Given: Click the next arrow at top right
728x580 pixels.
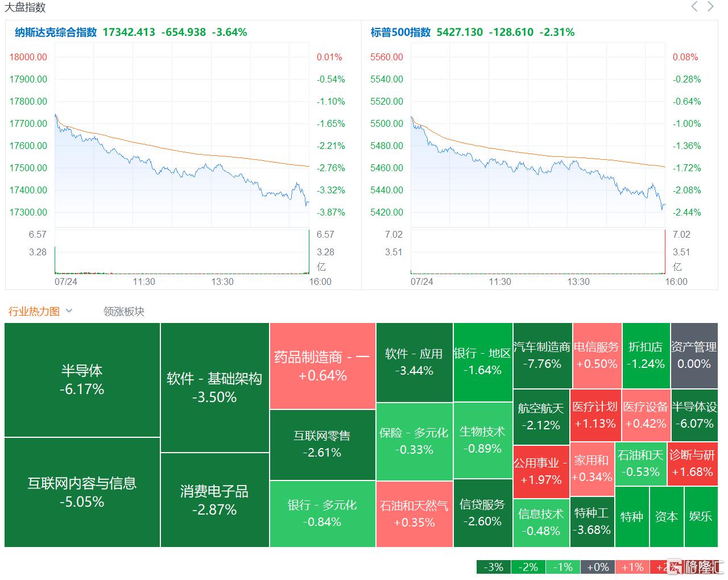Looking at the screenshot, I should (710, 7).
